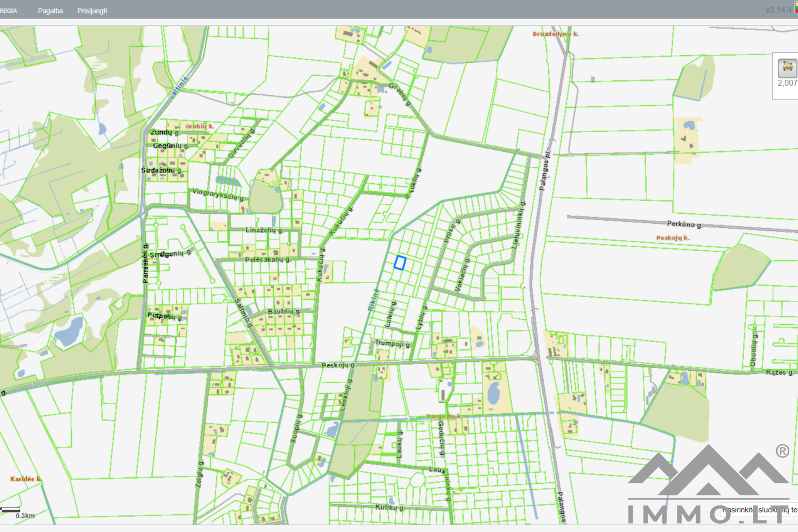798x532 pixels.
Task: Click the 2,007 measurement value
Action: [787, 83]
